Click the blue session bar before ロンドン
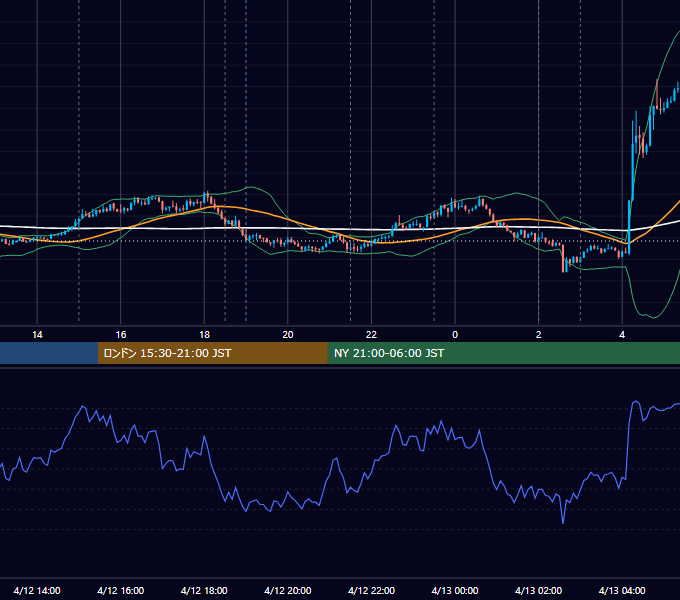 point(49,353)
